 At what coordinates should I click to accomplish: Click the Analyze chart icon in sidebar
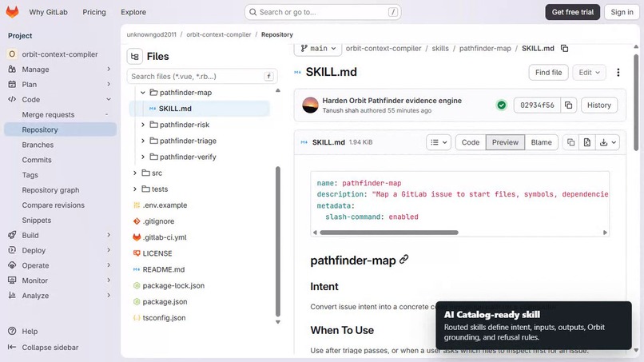[12, 295]
